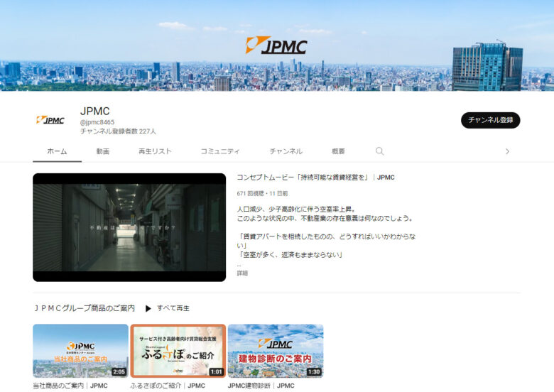The height and width of the screenshot is (392, 554).
Task: Expand the description with 詳細
Action: pyautogui.click(x=242, y=273)
